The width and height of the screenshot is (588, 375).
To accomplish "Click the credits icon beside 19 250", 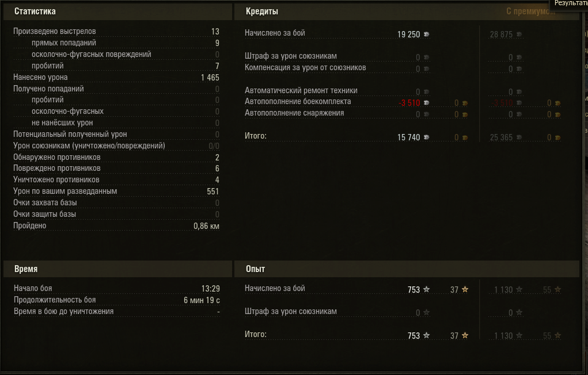I will [426, 35].
